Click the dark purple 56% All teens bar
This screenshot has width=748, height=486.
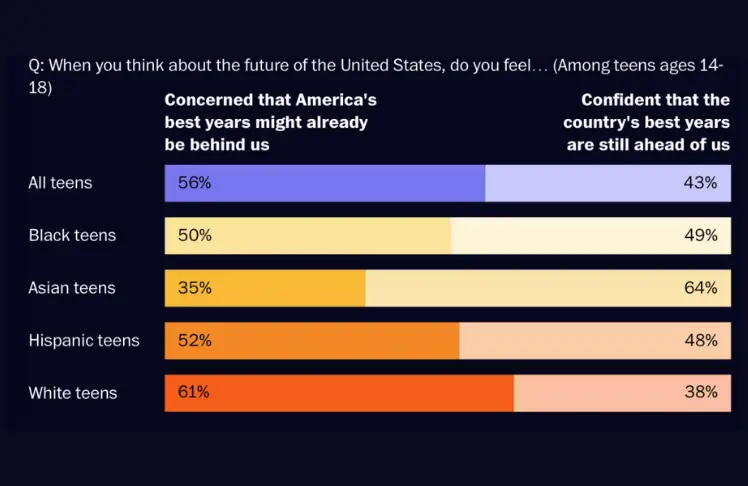(x=325, y=183)
